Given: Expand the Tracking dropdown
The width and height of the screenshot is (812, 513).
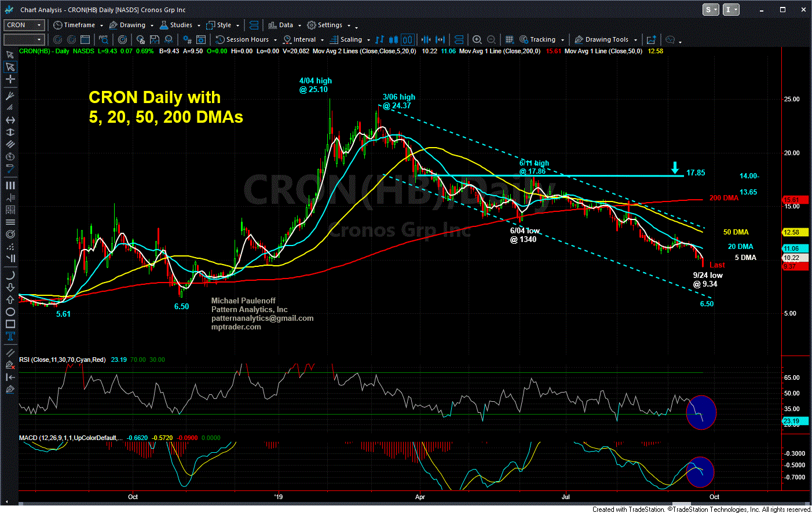Looking at the screenshot, I should (562, 40).
